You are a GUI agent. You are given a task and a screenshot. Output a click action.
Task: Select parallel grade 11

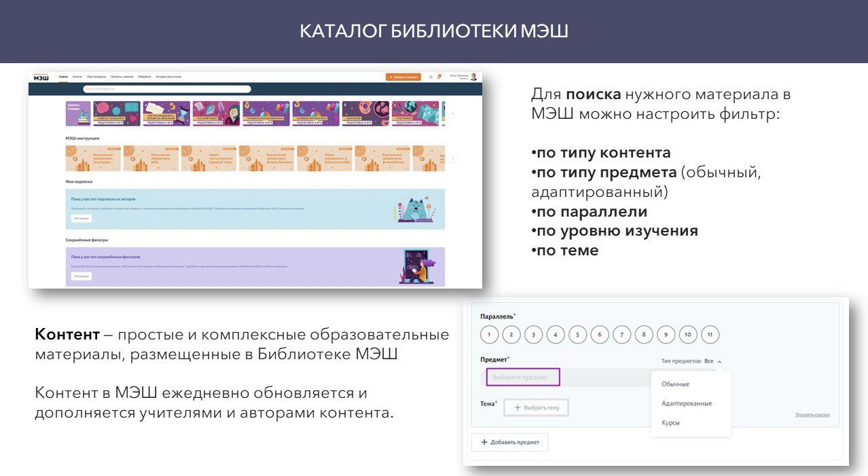(x=709, y=334)
